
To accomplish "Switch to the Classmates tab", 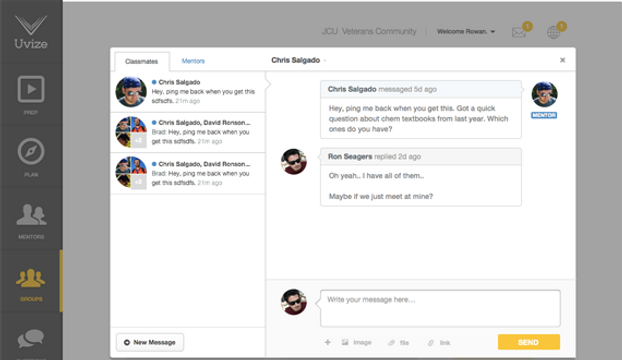I will tap(142, 61).
